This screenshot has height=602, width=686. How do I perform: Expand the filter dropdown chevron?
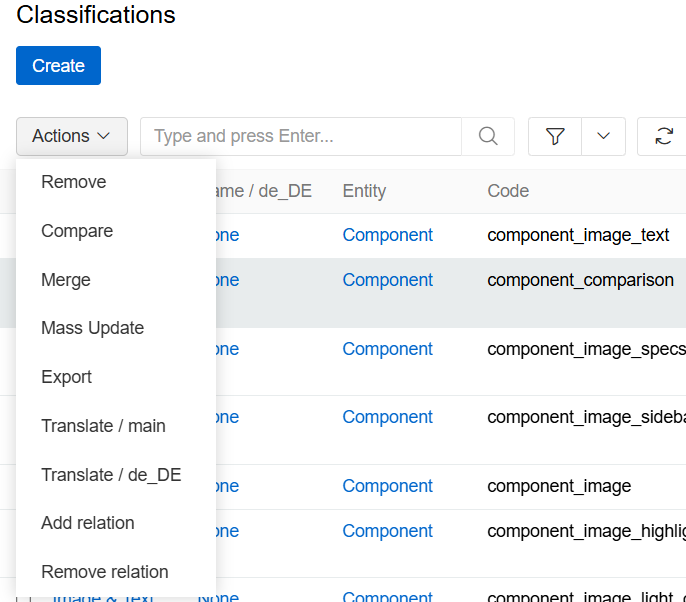coord(603,136)
